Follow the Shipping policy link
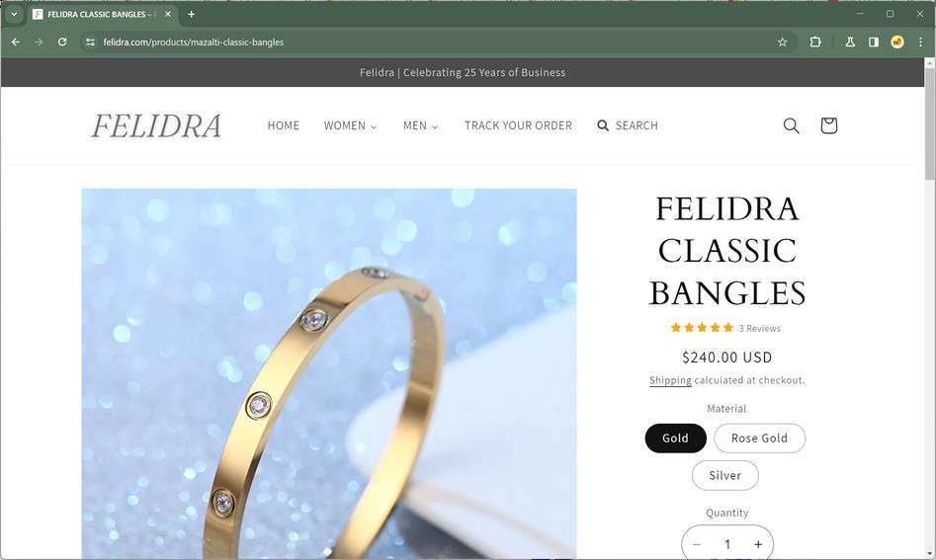Image resolution: width=936 pixels, height=560 pixels. tap(670, 380)
